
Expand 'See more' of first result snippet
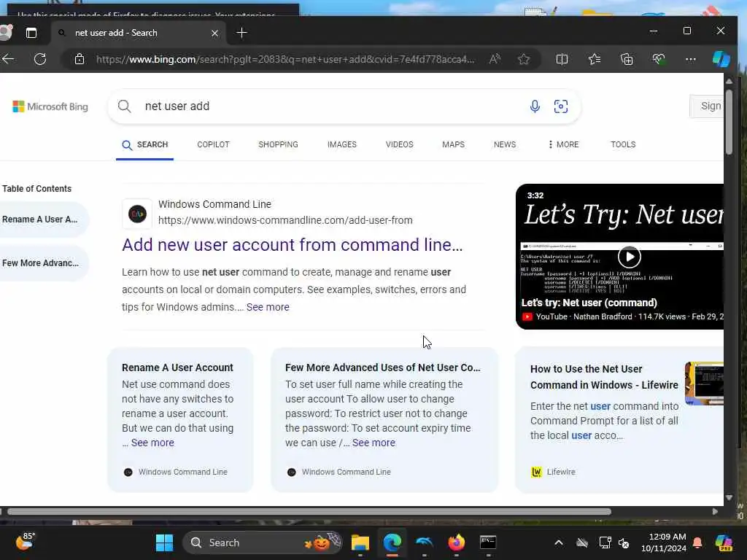[x=268, y=307]
